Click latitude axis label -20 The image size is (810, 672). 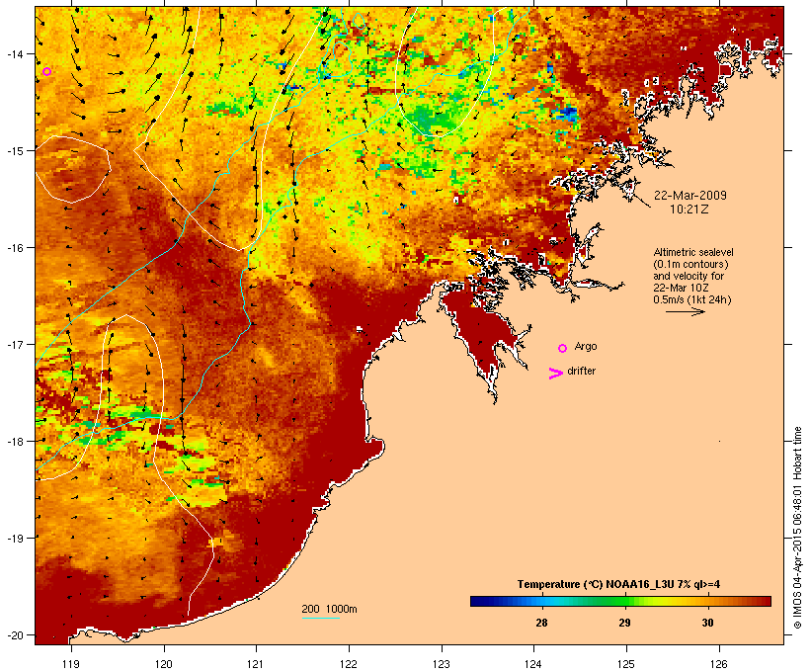(x=13, y=635)
